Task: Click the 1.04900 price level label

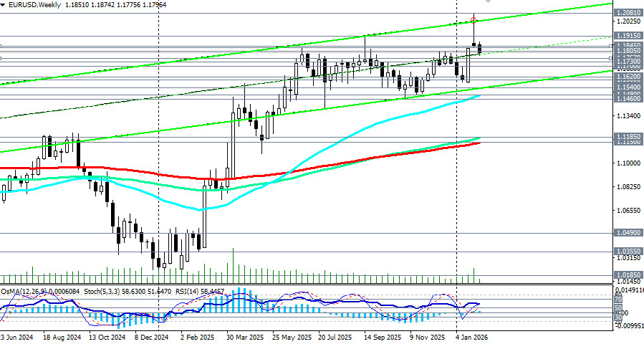Action: (628, 233)
